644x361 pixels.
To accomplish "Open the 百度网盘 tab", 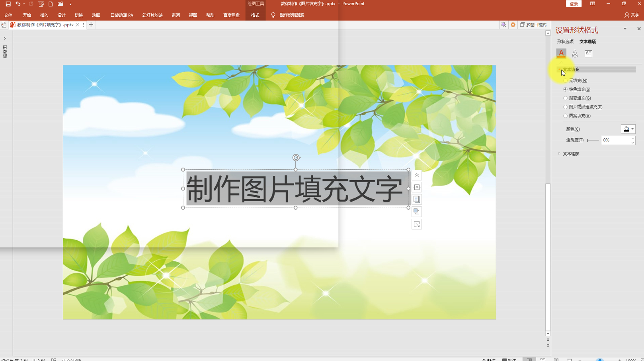I will coord(231,15).
